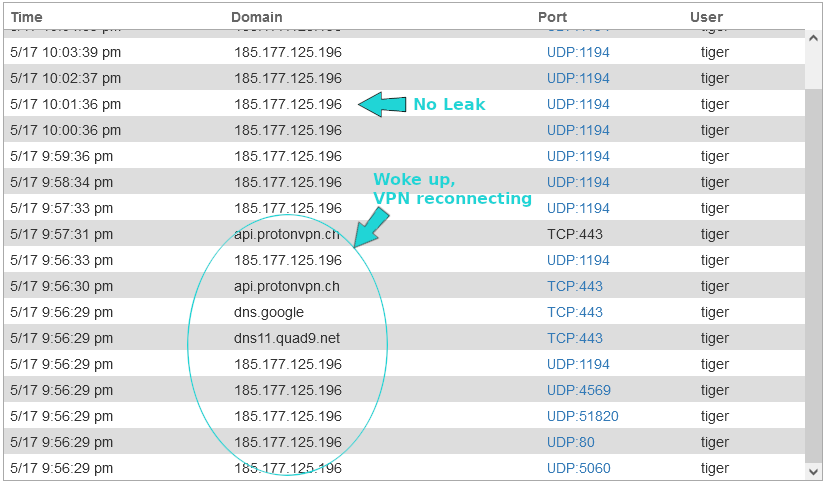The image size is (827, 486).
Task: Sort by the Port column header
Action: click(552, 17)
